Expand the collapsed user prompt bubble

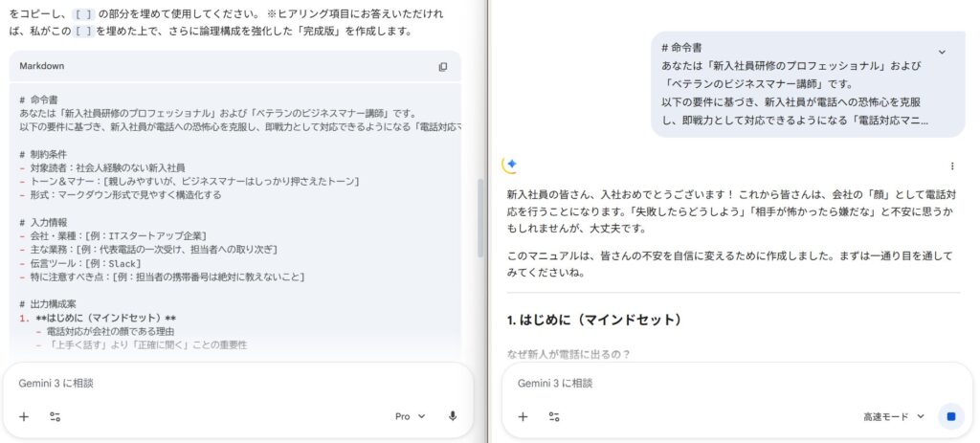941,52
